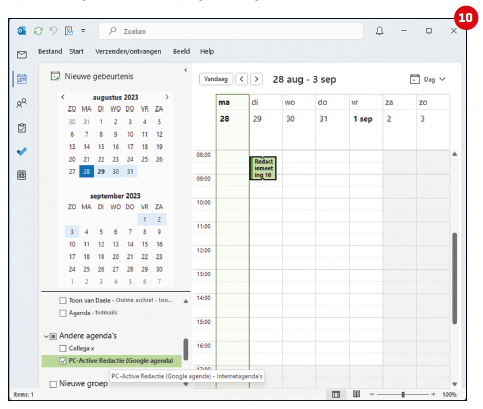Viewport: 483px width, 409px height.
Task: Open the Redactiemeeting appointment
Action: [263, 168]
